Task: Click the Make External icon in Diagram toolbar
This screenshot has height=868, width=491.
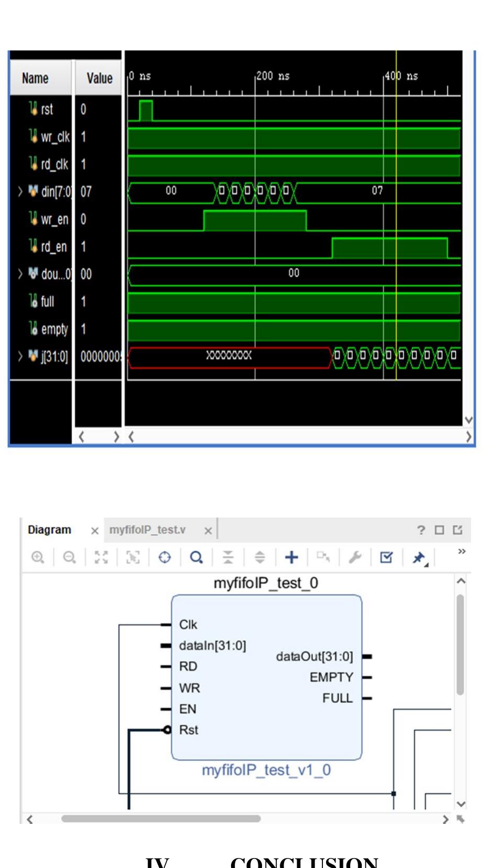Action: coord(323,557)
